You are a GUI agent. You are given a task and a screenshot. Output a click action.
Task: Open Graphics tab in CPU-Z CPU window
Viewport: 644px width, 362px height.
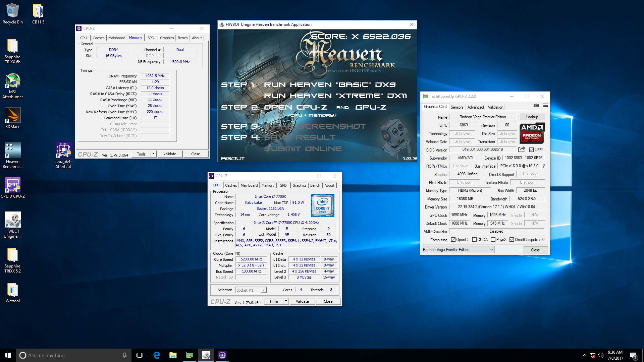tap(299, 185)
